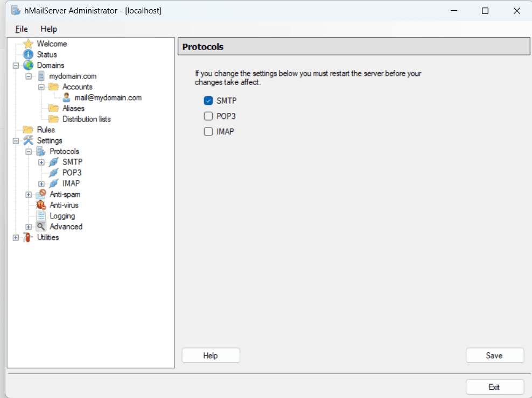Click the Logging icon under Settings
This screenshot has height=398, width=532.
(40, 216)
